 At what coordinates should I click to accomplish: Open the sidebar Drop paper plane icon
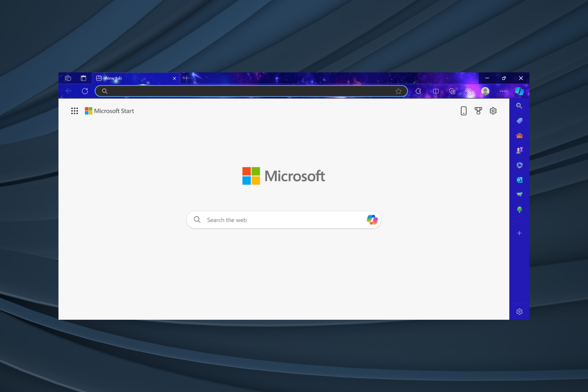tap(519, 194)
